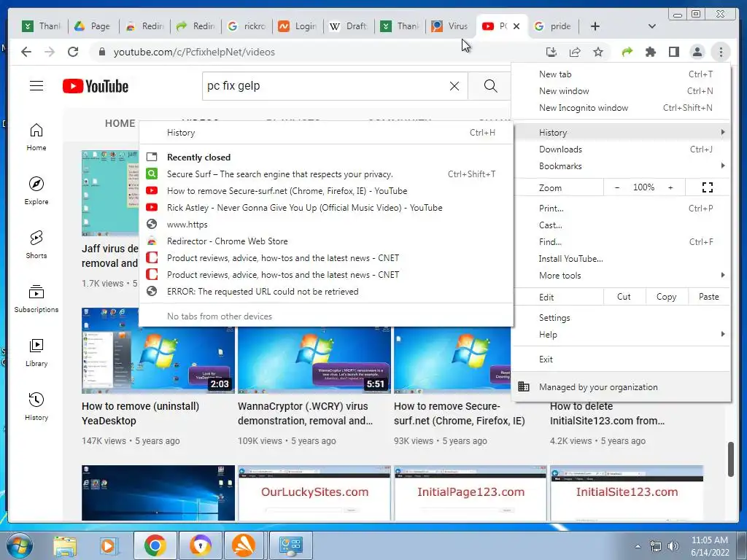This screenshot has width=747, height=560.
Task: Expand the Bookmarks submenu
Action: click(x=622, y=166)
